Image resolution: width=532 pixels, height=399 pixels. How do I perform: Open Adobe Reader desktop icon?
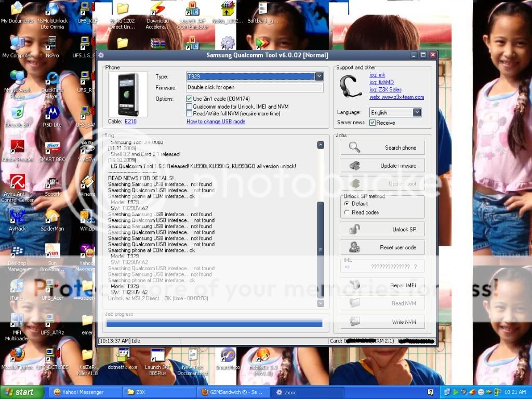point(17,154)
